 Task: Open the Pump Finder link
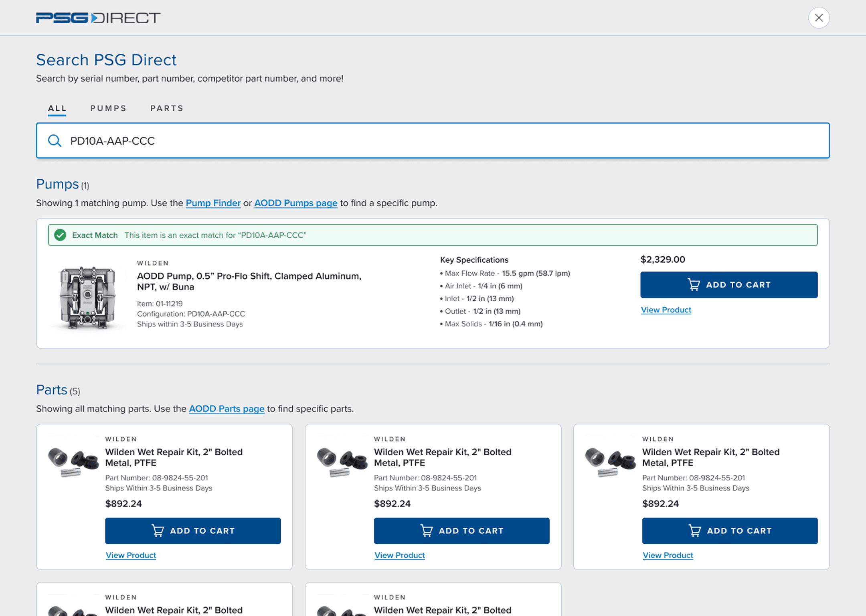click(213, 203)
